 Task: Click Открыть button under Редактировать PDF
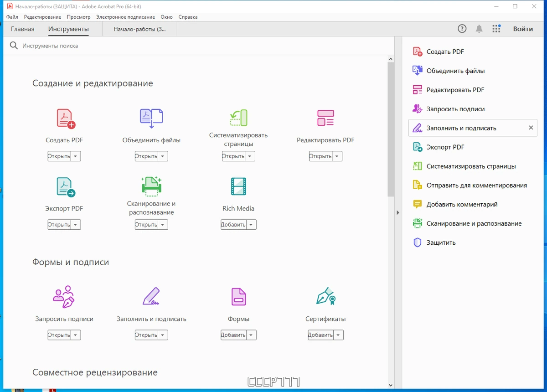pyautogui.click(x=320, y=156)
